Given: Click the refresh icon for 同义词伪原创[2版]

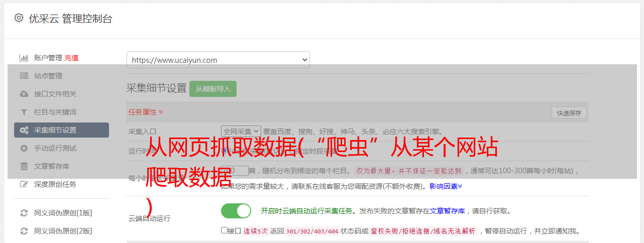Looking at the screenshot, I should pos(24,231).
